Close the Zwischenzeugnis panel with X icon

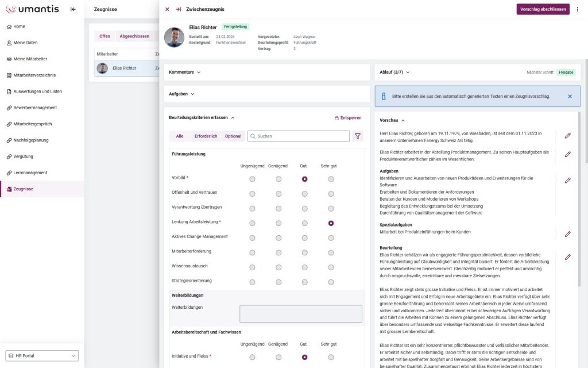[x=167, y=9]
